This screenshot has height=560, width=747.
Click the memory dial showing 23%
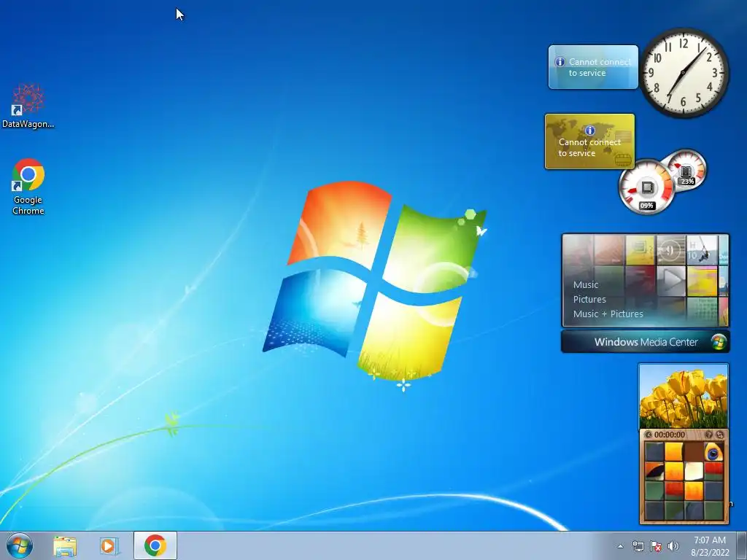tap(686, 169)
